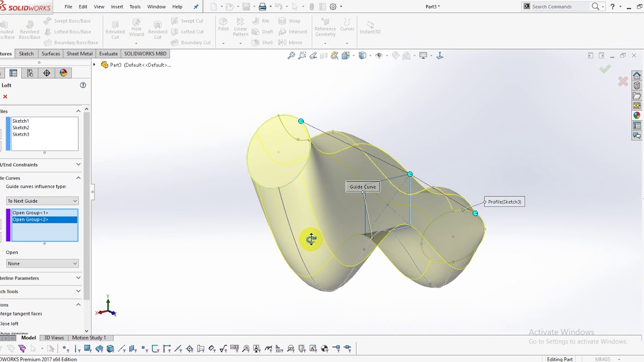Click the Save icon in top toolbar

[246, 7]
